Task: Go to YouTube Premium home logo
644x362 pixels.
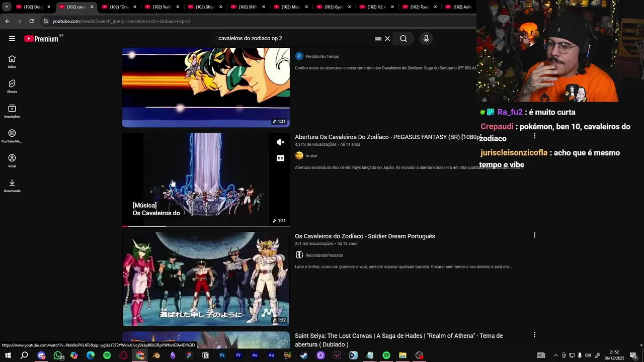Action: [x=41, y=39]
